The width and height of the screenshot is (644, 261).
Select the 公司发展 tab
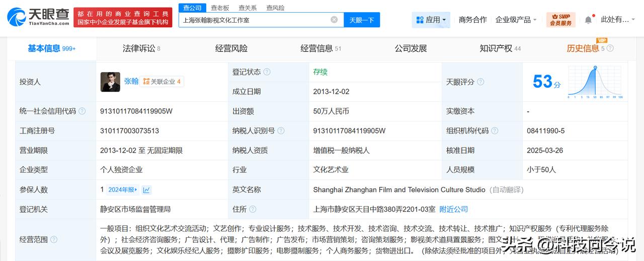[411, 48]
